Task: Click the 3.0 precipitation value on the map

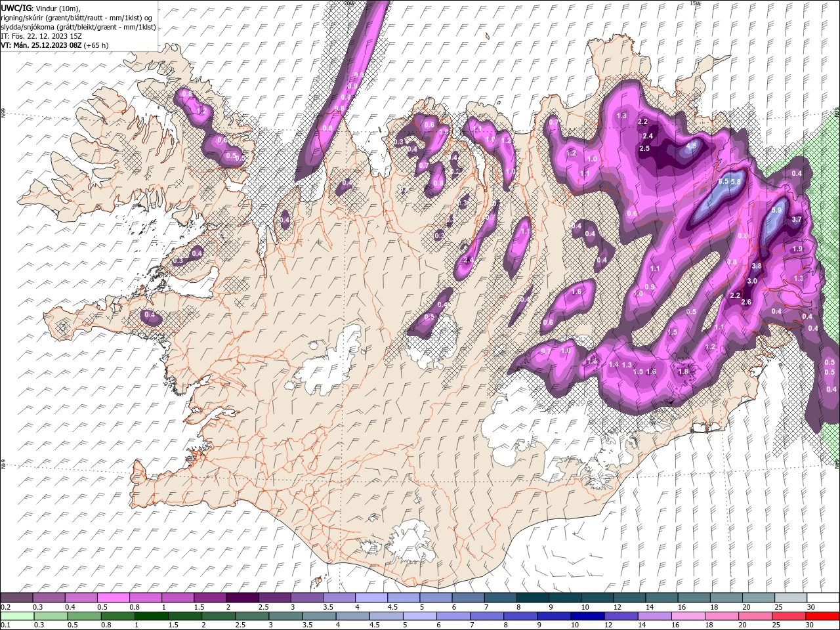Action: pyautogui.click(x=752, y=281)
